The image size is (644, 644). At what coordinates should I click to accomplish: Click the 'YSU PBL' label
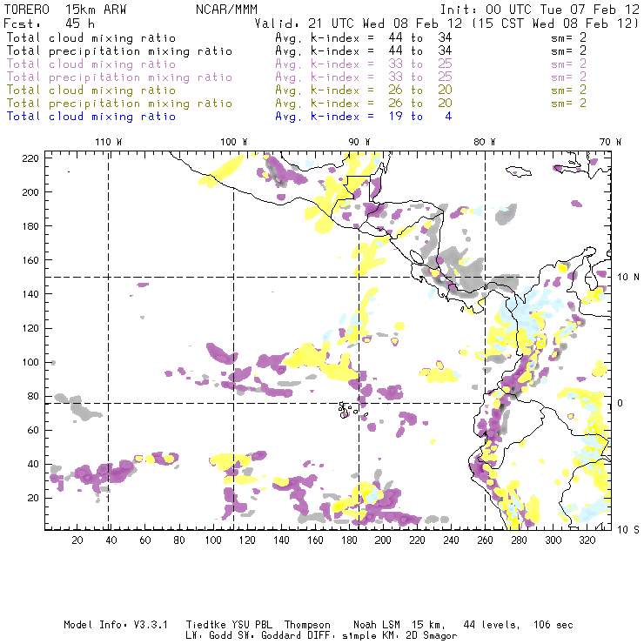click(252, 625)
